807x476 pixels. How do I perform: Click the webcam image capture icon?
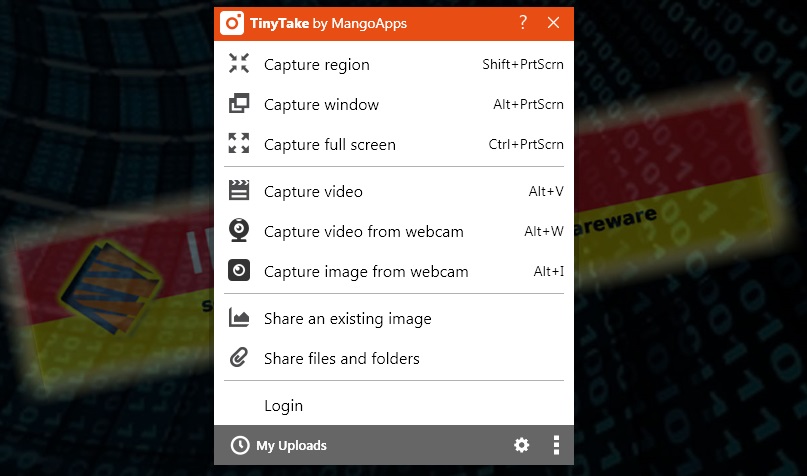click(239, 271)
